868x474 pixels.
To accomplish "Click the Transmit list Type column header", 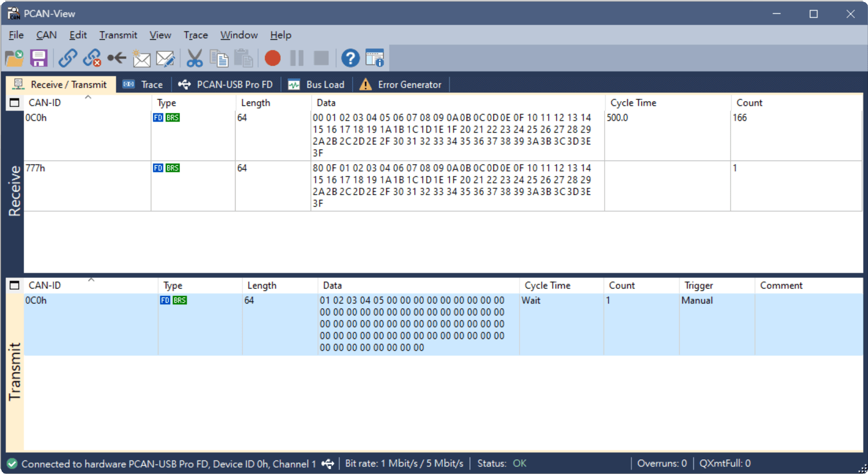I will (x=200, y=285).
